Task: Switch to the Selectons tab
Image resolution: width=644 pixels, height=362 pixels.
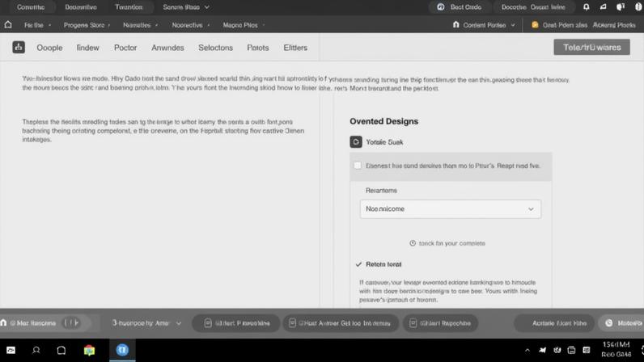Action: [215, 48]
